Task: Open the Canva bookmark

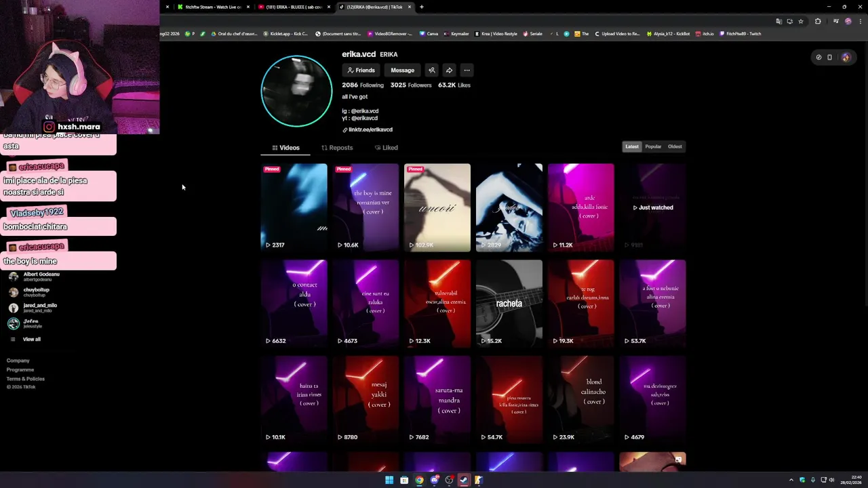Action: (x=429, y=34)
